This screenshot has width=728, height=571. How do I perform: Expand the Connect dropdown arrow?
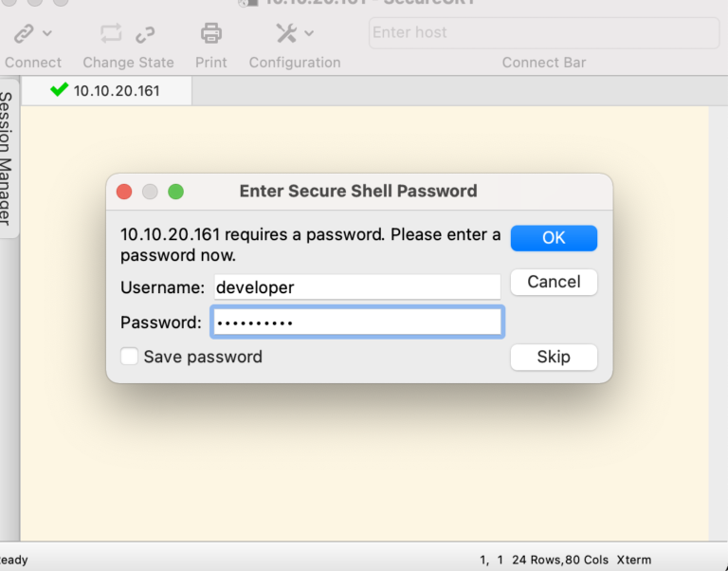[47, 33]
